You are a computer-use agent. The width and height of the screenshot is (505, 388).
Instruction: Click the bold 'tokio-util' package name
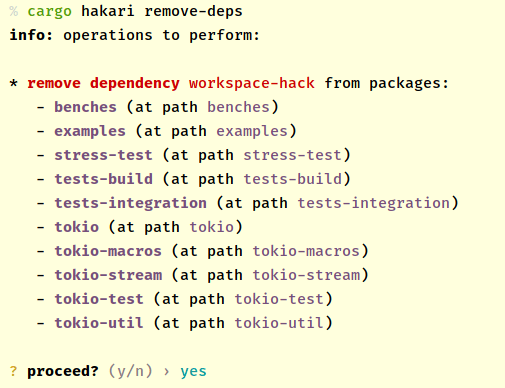99,323
